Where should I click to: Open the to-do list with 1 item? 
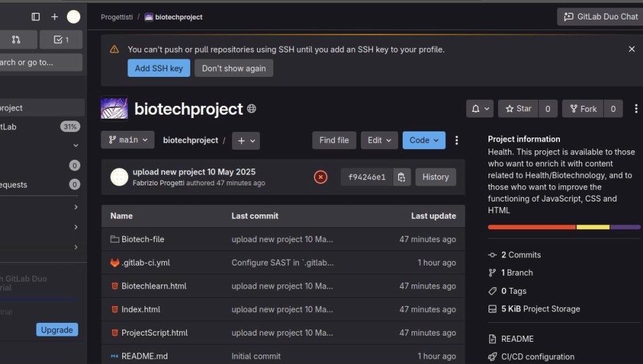coord(61,40)
